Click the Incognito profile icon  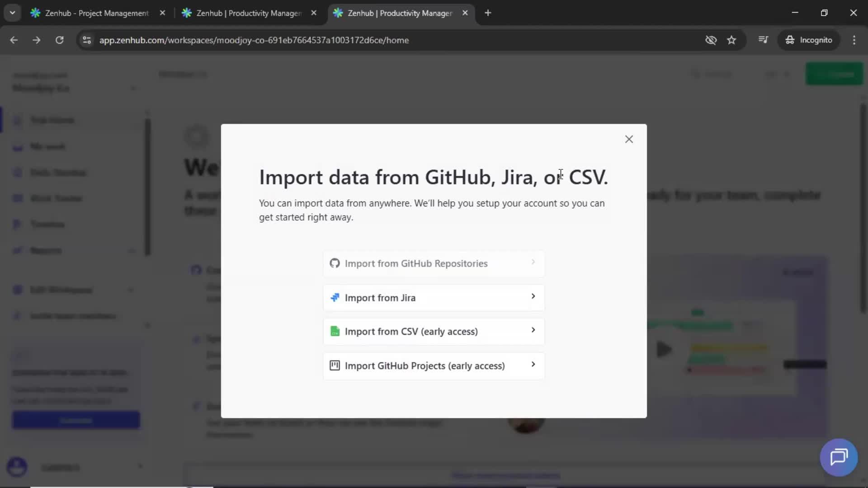[x=789, y=40]
